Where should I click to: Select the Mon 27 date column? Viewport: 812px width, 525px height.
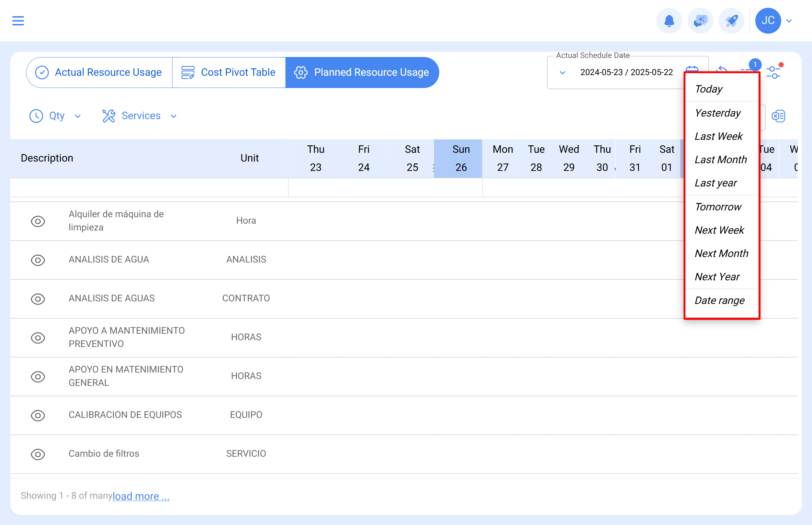[x=503, y=159]
